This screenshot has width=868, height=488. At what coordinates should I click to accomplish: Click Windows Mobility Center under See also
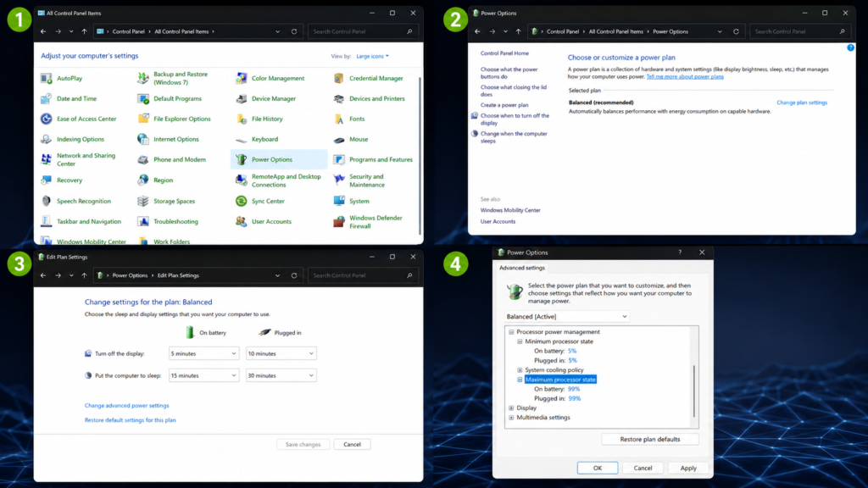click(510, 210)
